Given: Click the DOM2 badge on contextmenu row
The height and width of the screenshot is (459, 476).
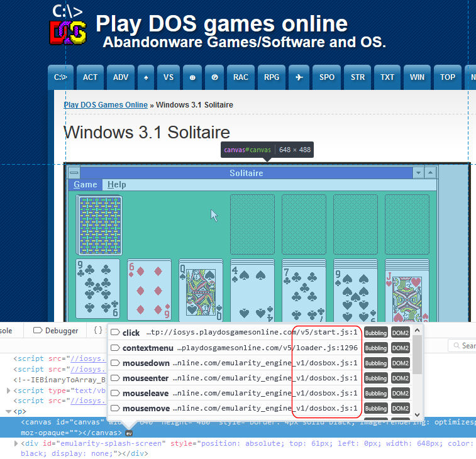Looking at the screenshot, I should tap(401, 348).
